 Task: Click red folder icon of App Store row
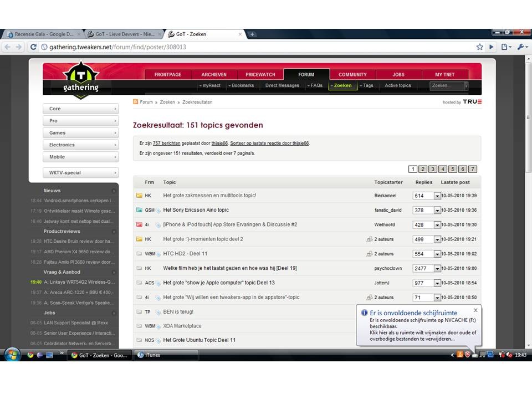(139, 224)
